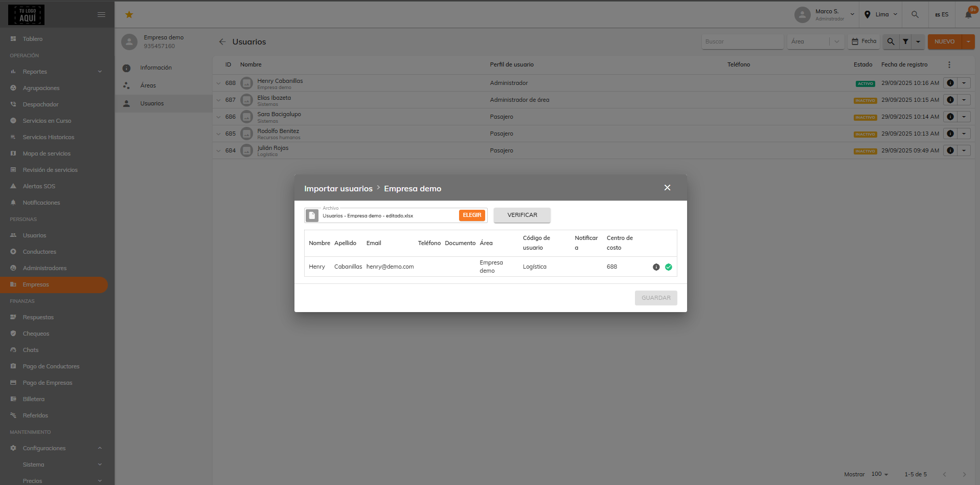
Task: Click the filter funnel icon
Action: [905, 41]
